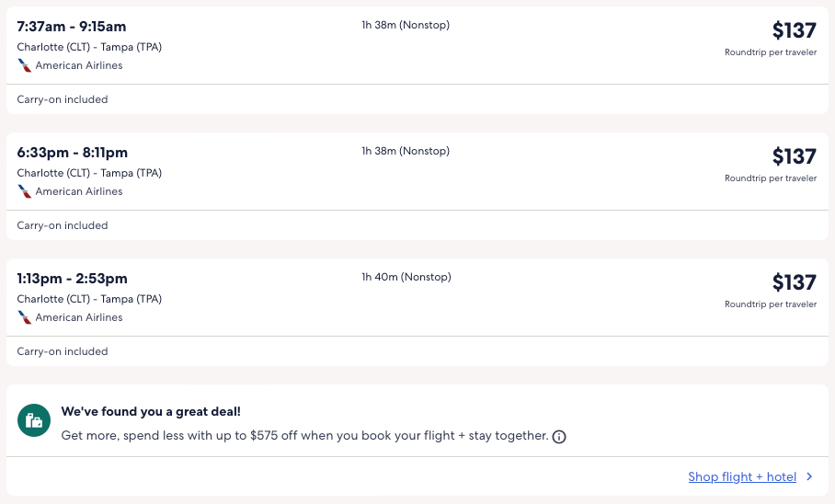Choose the 1:13pm - 2:53pm flight

[73, 279]
